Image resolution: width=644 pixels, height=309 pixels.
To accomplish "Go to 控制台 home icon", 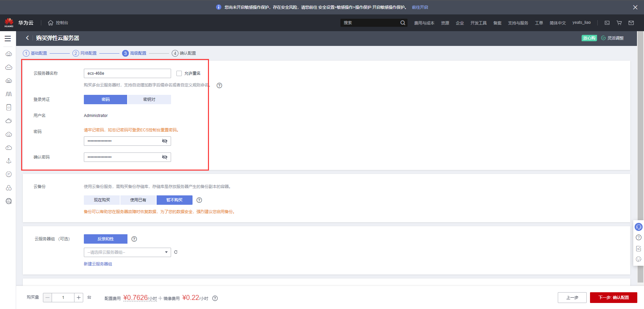I will (51, 23).
